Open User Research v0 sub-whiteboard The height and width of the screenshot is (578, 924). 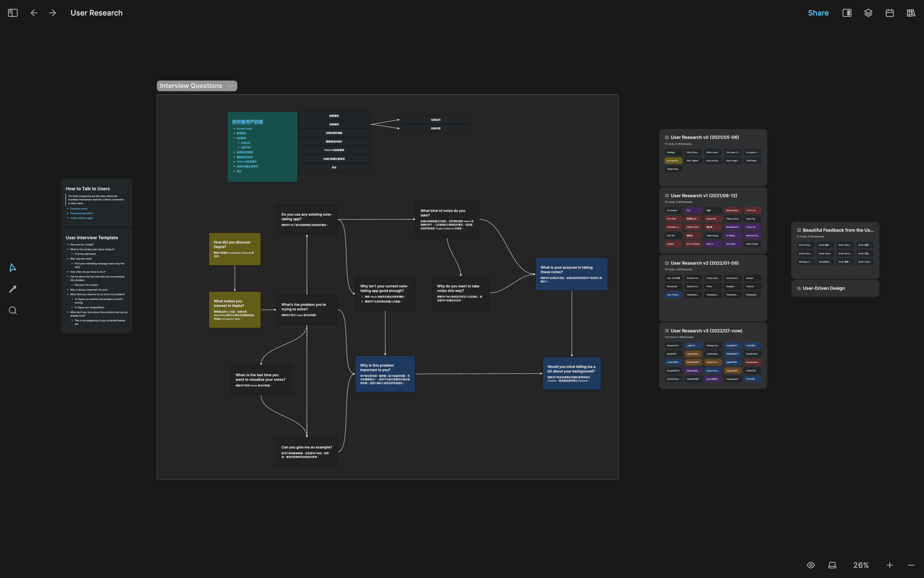click(704, 137)
